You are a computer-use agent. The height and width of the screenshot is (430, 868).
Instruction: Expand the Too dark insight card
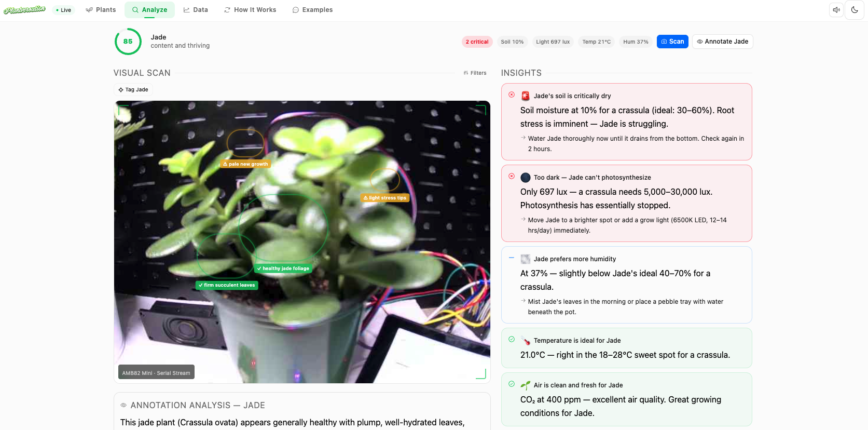point(626,203)
